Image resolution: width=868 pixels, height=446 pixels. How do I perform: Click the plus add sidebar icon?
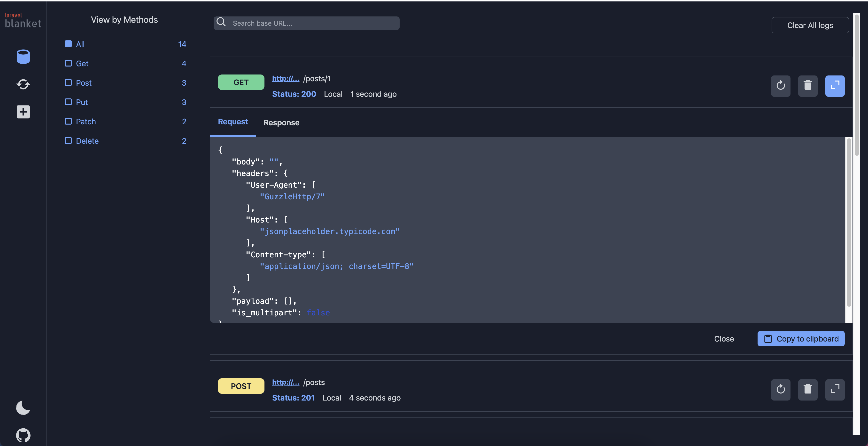[23, 112]
